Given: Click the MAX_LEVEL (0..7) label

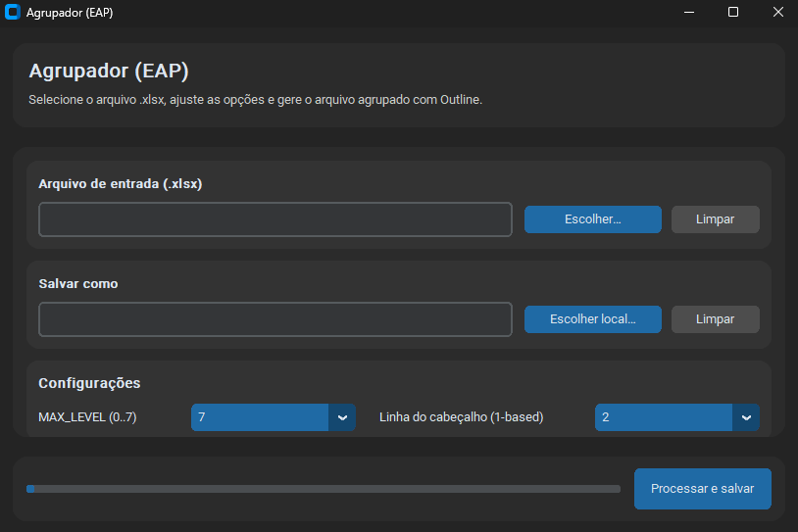Looking at the screenshot, I should [x=87, y=417].
